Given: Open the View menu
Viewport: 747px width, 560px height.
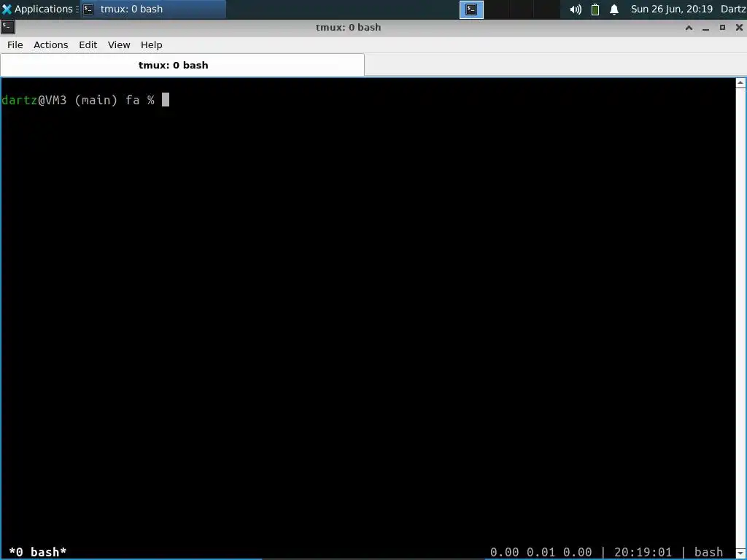Looking at the screenshot, I should click(x=119, y=44).
